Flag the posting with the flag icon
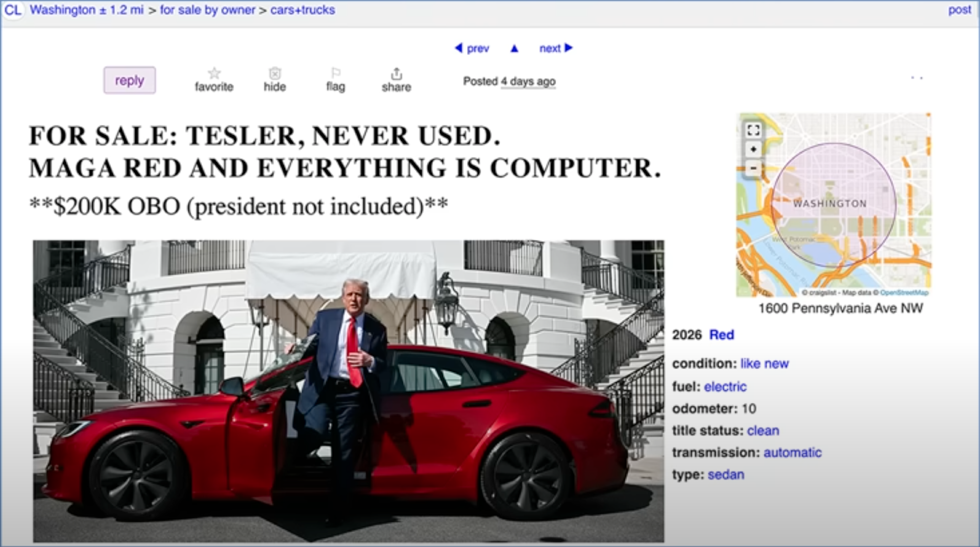980x547 pixels. tap(335, 73)
